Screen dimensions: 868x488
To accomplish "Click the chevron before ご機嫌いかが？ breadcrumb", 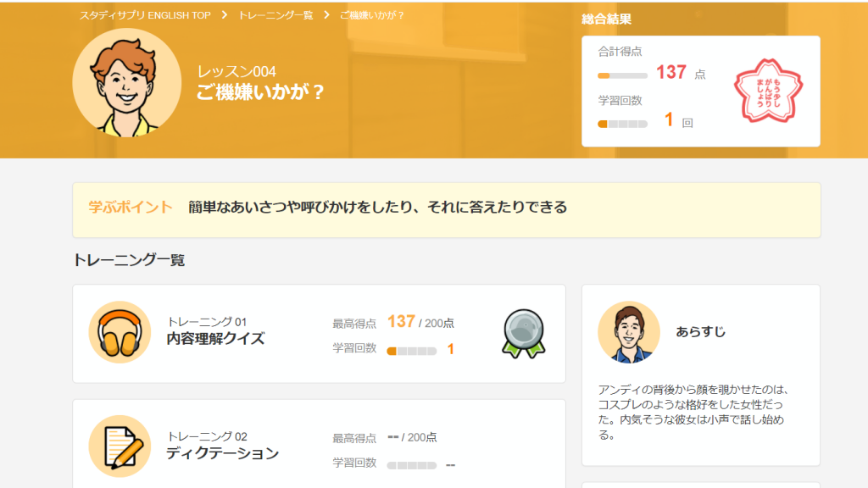I will 326,15.
